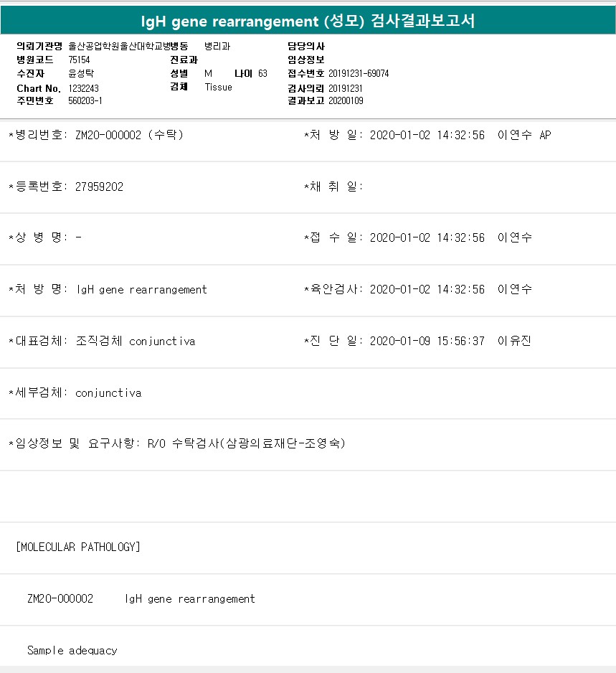
Task: Click the 육안검사 date 2020-01-02 14:32:56
Action: click(x=427, y=289)
